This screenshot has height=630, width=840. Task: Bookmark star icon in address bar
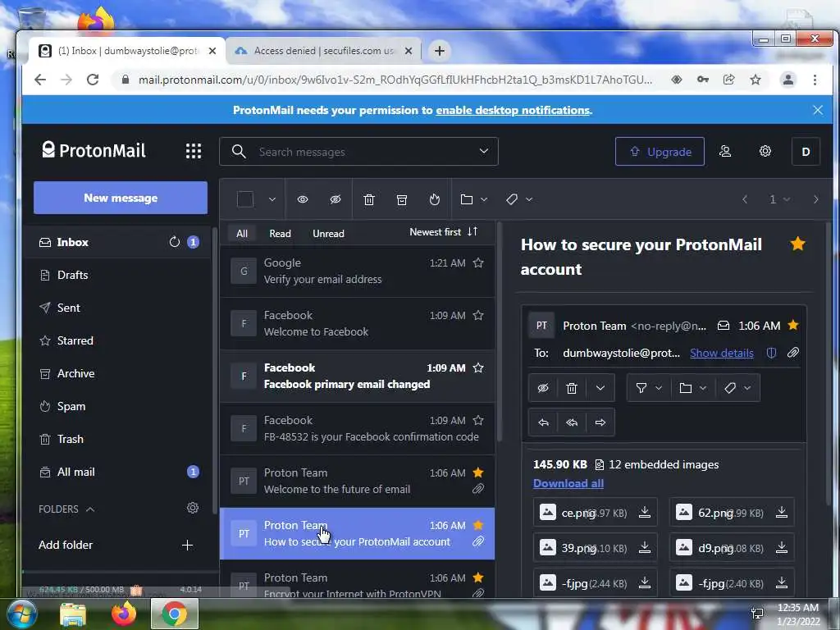click(756, 80)
